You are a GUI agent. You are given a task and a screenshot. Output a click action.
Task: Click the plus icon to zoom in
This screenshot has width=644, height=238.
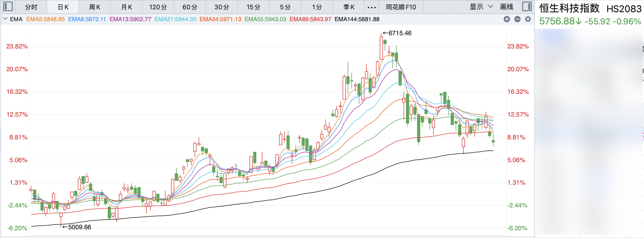[507, 19]
